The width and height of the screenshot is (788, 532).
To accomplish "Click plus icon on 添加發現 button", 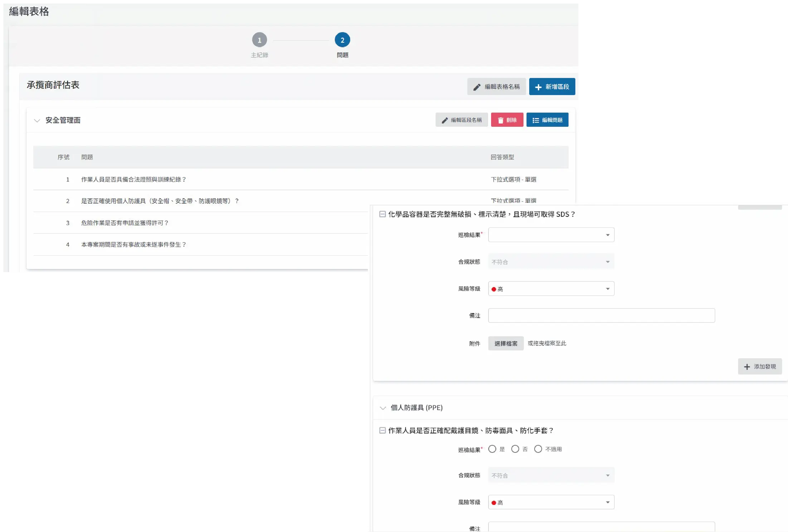I will click(x=747, y=367).
